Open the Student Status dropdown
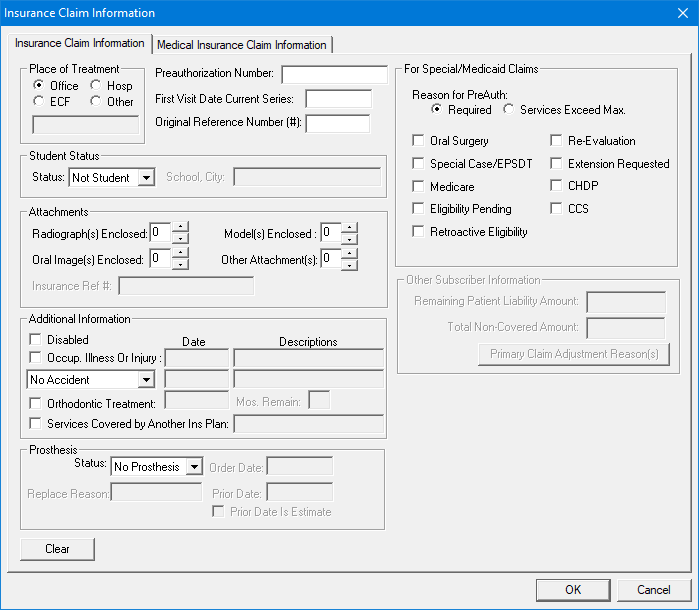 coord(146,178)
